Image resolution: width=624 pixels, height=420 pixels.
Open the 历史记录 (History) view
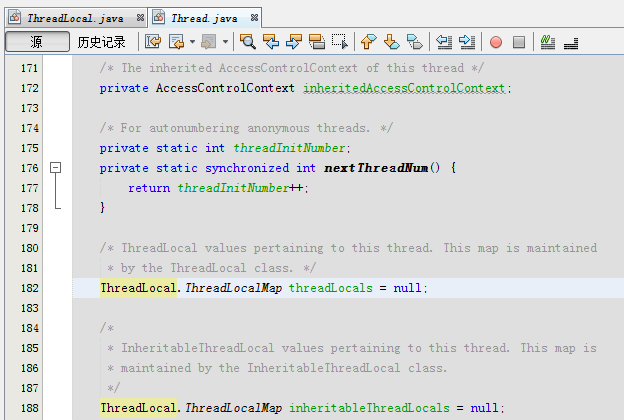coord(101,42)
